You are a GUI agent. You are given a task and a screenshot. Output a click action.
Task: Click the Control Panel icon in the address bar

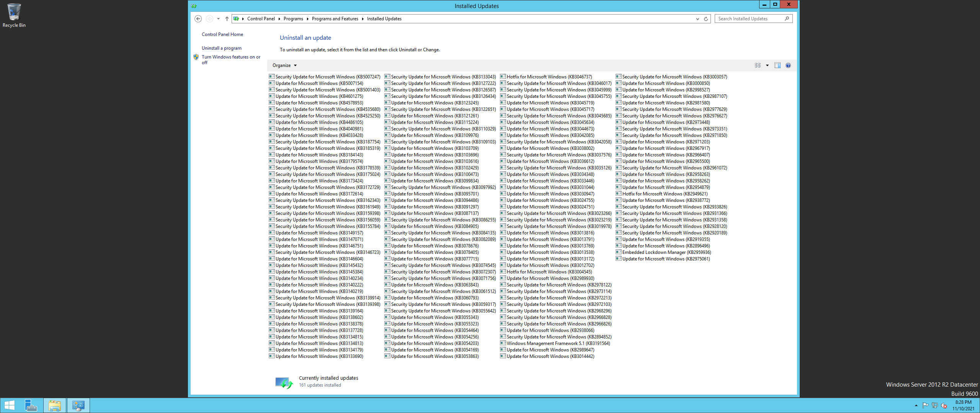pos(236,19)
